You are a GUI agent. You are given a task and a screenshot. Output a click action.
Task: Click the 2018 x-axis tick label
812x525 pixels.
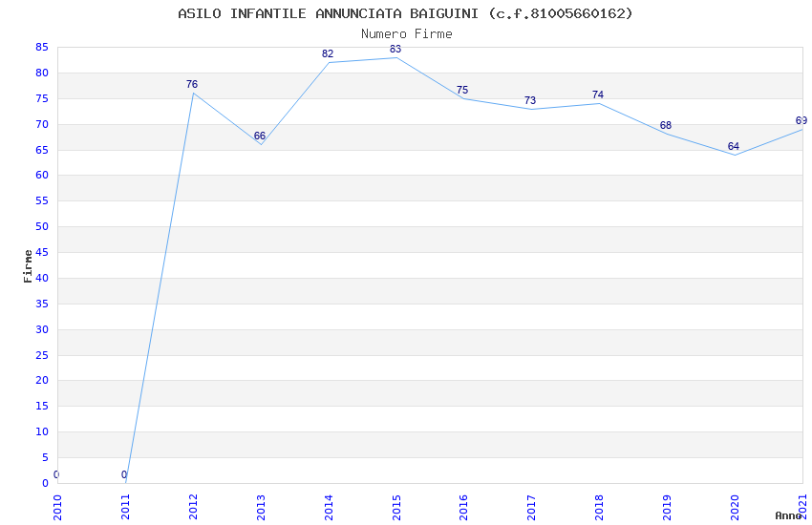point(599,508)
